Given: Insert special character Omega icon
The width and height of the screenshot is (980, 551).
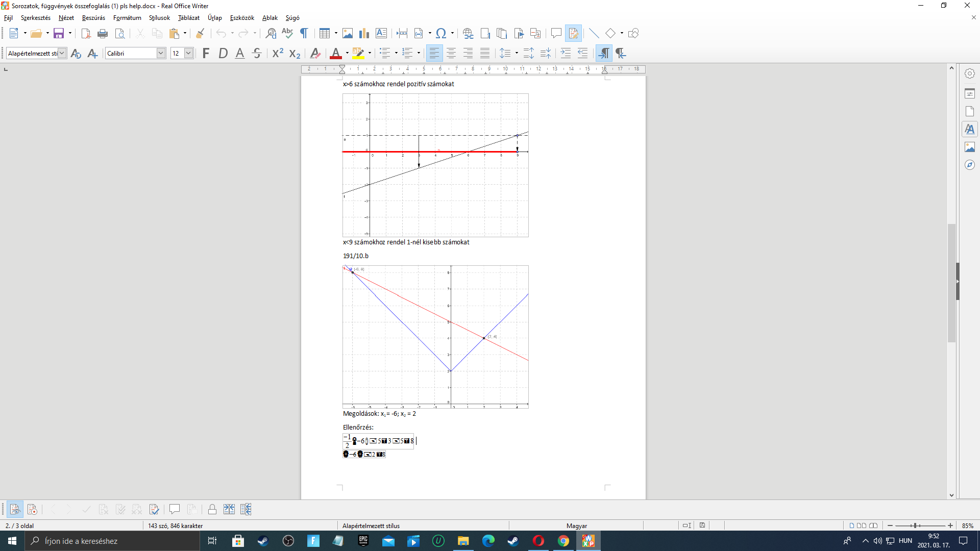Looking at the screenshot, I should click(441, 34).
